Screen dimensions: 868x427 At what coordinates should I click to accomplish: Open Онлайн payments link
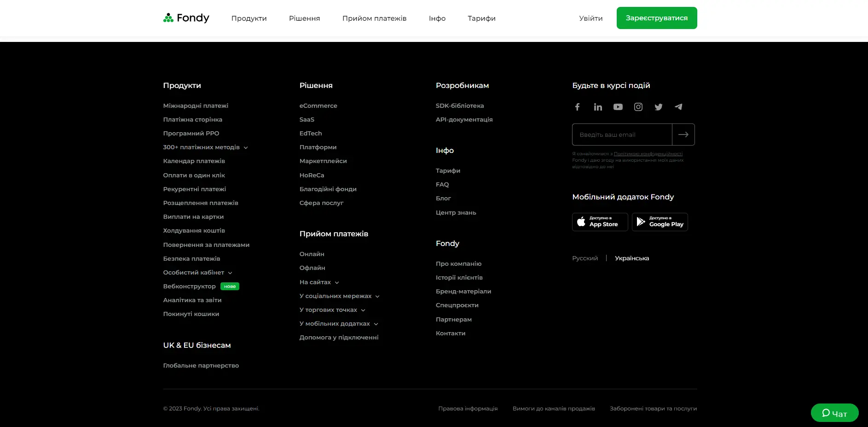click(x=312, y=254)
